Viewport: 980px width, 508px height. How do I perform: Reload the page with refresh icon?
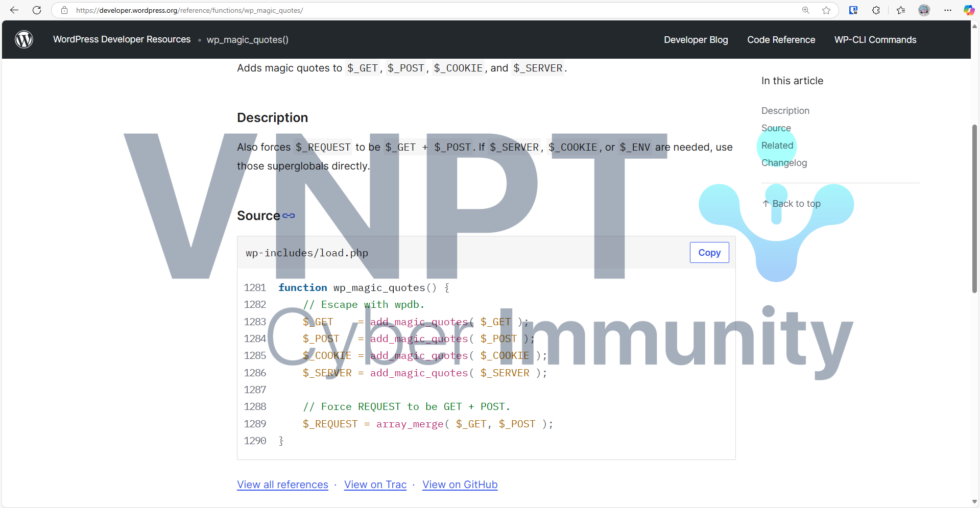(37, 10)
